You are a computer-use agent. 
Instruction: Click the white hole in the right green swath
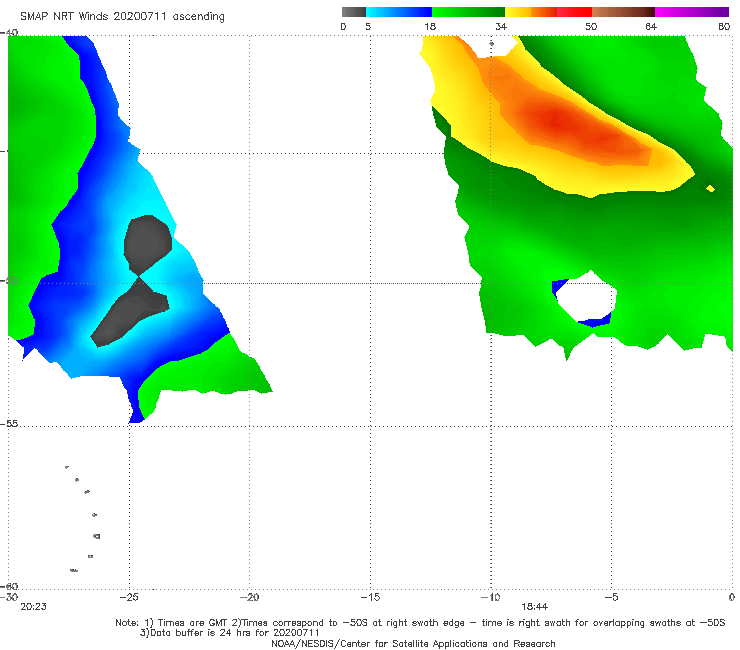(x=585, y=297)
